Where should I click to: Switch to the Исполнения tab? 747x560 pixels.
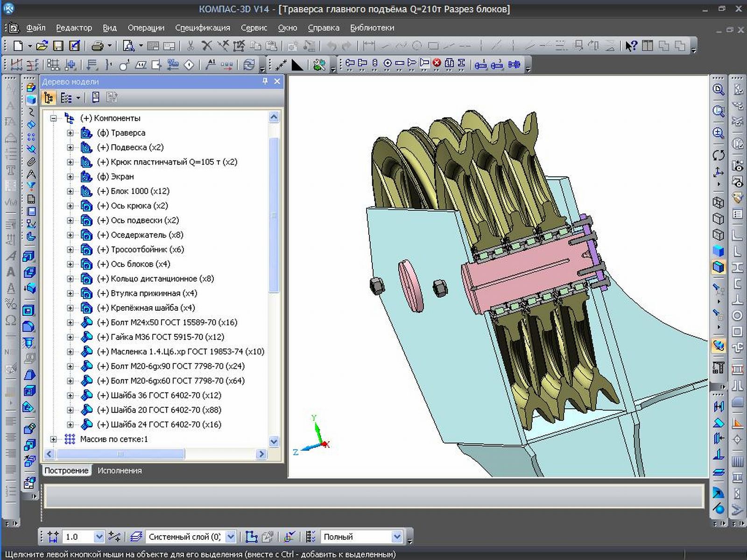120,470
